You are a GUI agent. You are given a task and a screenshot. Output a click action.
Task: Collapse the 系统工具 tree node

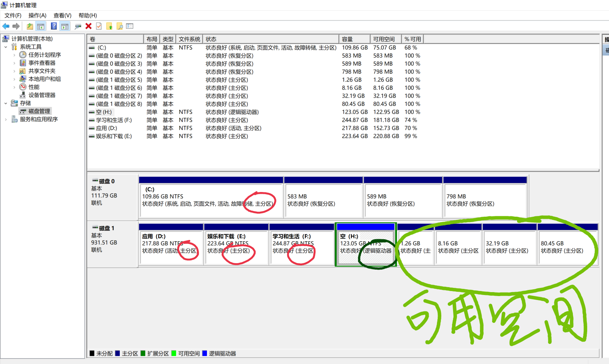[x=6, y=47]
